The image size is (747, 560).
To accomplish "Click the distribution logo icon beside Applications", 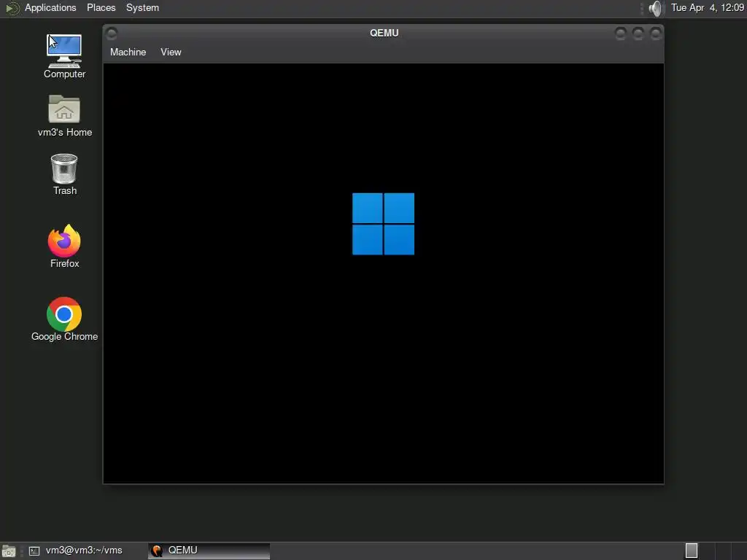I will point(12,8).
